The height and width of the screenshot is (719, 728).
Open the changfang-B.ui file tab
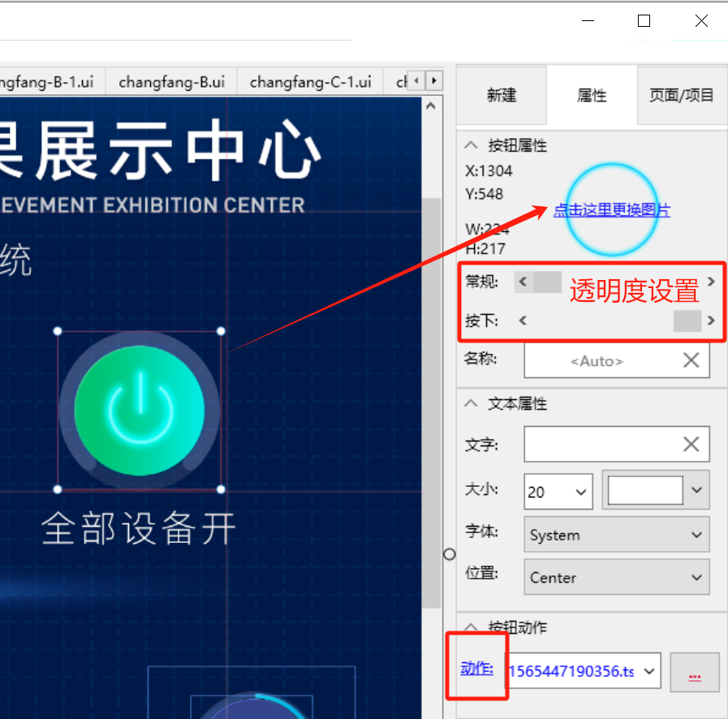[171, 81]
